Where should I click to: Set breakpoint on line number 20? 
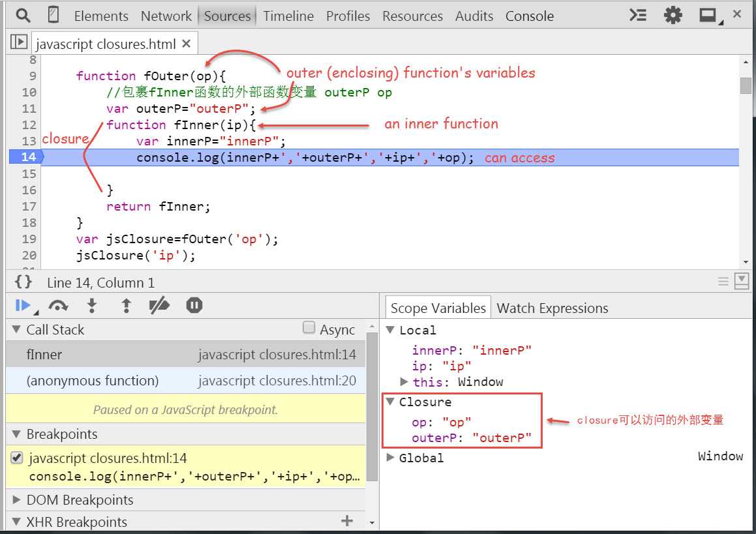tap(29, 256)
